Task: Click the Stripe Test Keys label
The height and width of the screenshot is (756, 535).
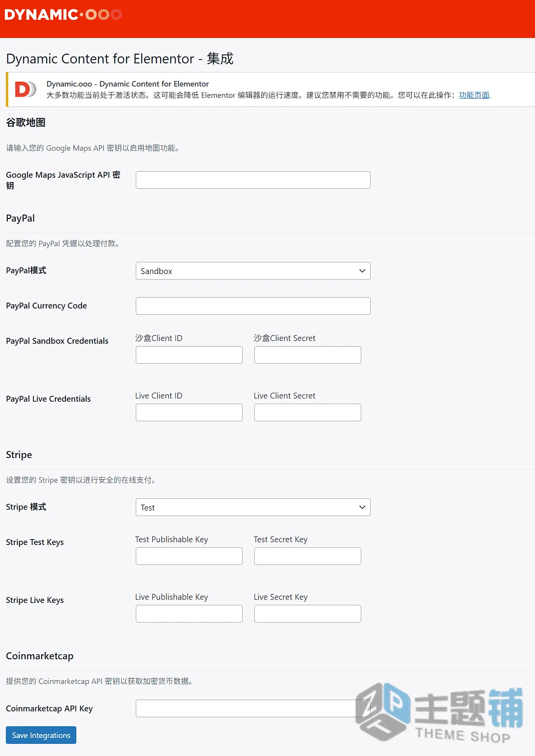Action: (35, 542)
